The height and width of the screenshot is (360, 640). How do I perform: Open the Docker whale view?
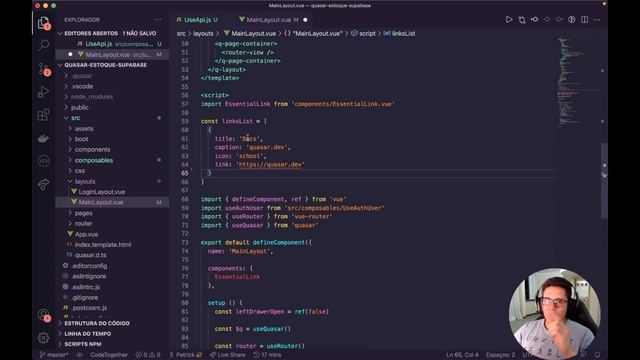44,139
